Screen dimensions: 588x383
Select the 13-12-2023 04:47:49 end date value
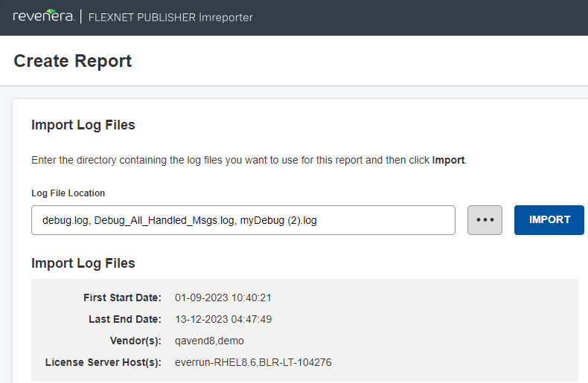223,319
